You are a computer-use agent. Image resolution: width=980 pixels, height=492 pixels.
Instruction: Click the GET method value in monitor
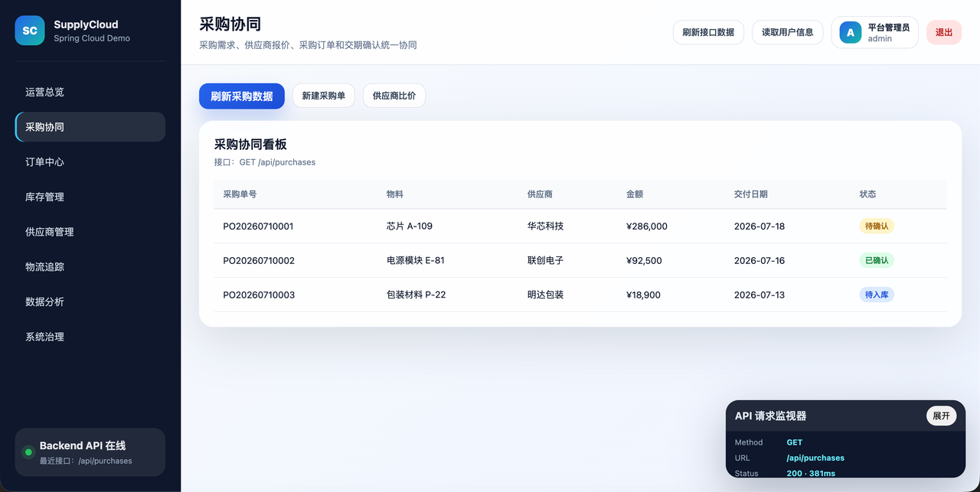coord(795,442)
